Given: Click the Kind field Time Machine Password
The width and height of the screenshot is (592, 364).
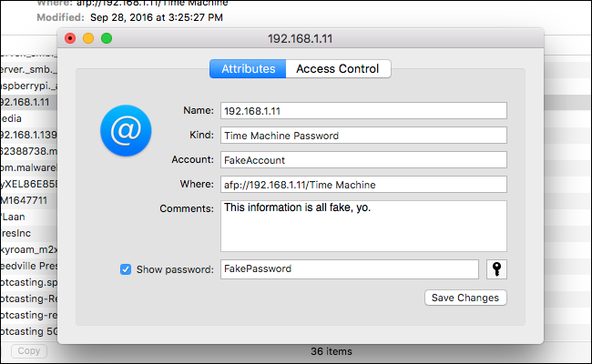Looking at the screenshot, I should pos(362,136).
